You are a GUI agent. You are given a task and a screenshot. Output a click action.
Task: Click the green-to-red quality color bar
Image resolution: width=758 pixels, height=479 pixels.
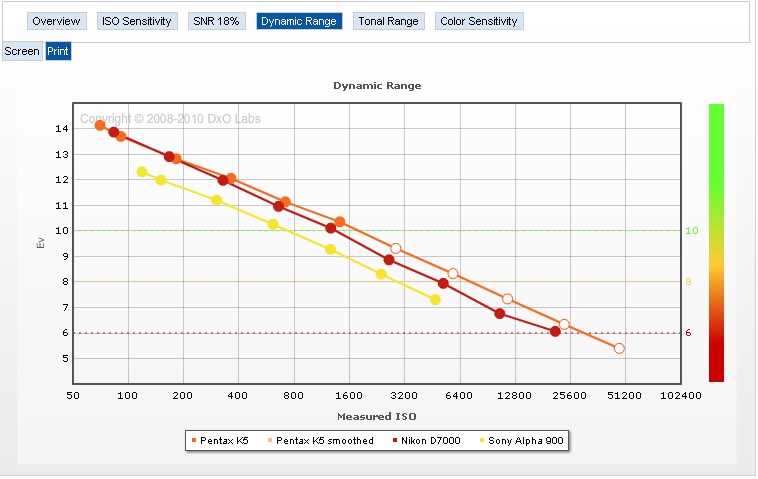point(716,243)
